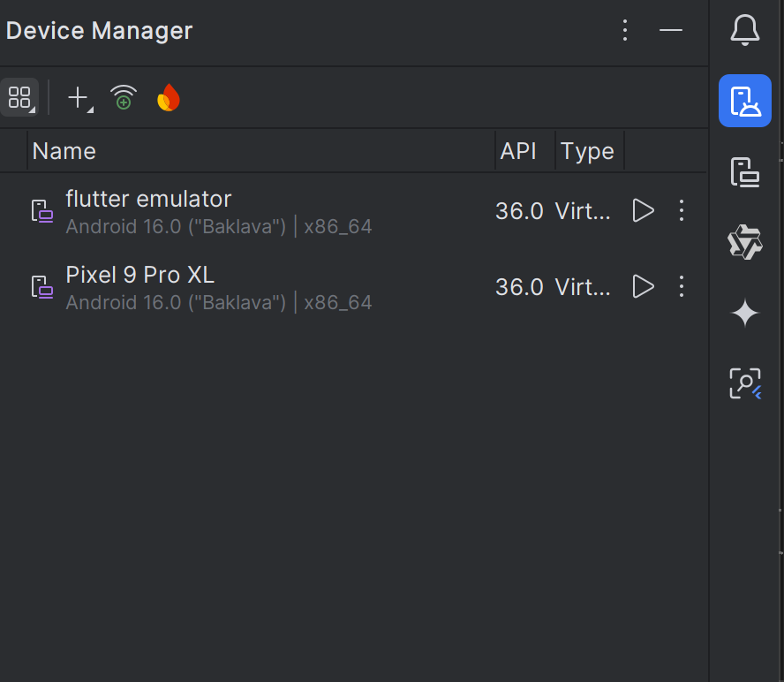Screen dimensions: 784x682
Task: Open the device grouping view dropdown
Action: (19, 97)
